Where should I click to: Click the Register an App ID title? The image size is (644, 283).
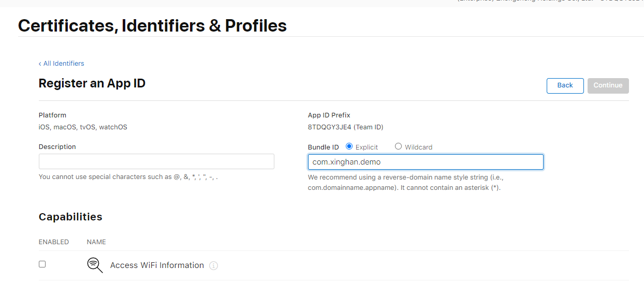click(92, 83)
